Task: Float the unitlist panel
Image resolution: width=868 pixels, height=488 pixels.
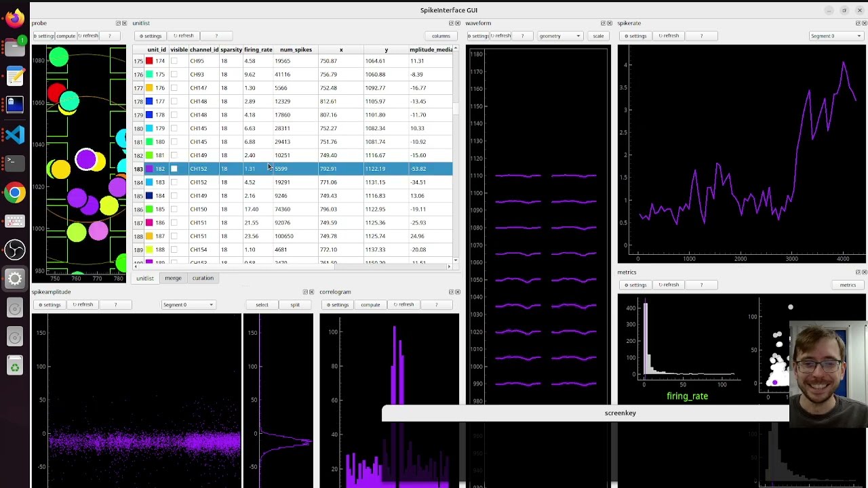Action: 451,23
